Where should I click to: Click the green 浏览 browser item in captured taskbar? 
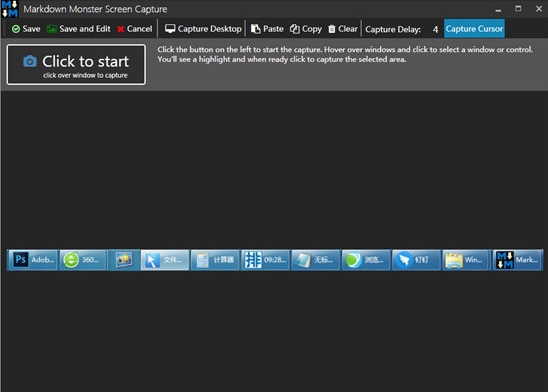[x=366, y=260]
